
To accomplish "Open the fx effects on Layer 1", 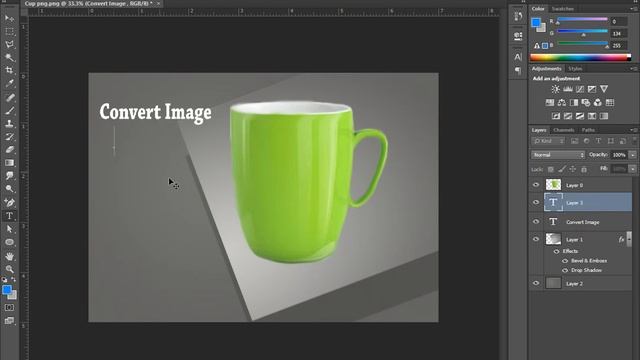I will [x=621, y=240].
